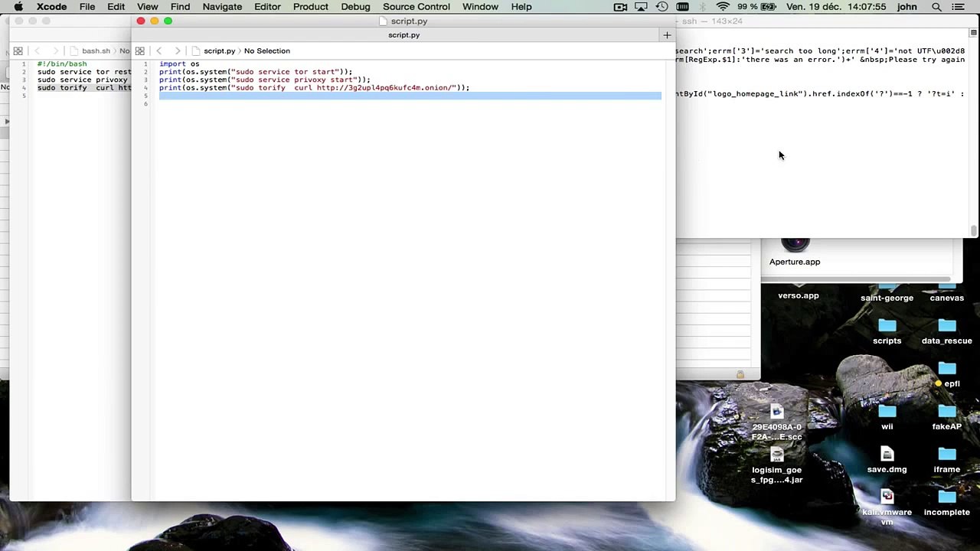Open Notification Center list icon

(959, 7)
